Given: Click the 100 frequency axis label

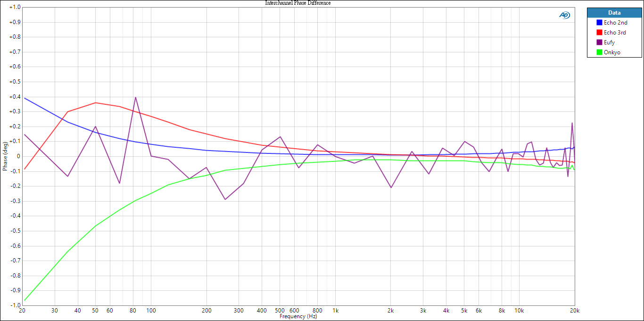Looking at the screenshot, I should coord(151,311).
